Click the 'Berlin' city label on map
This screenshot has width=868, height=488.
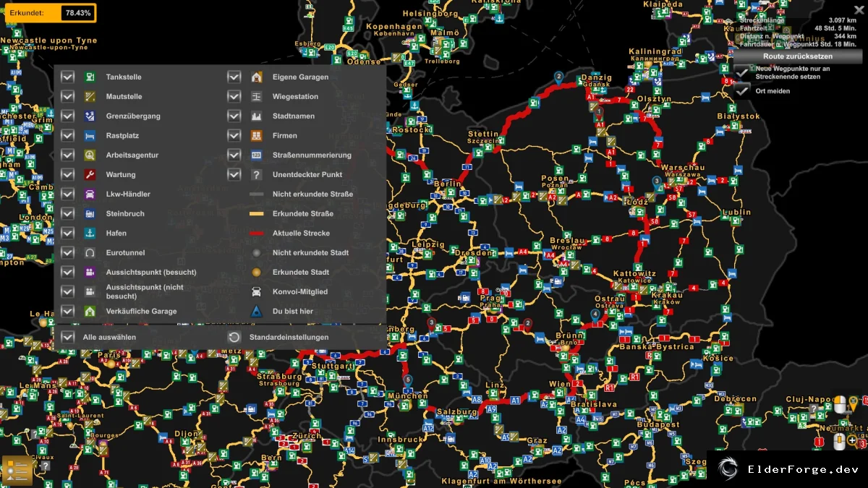(x=448, y=184)
